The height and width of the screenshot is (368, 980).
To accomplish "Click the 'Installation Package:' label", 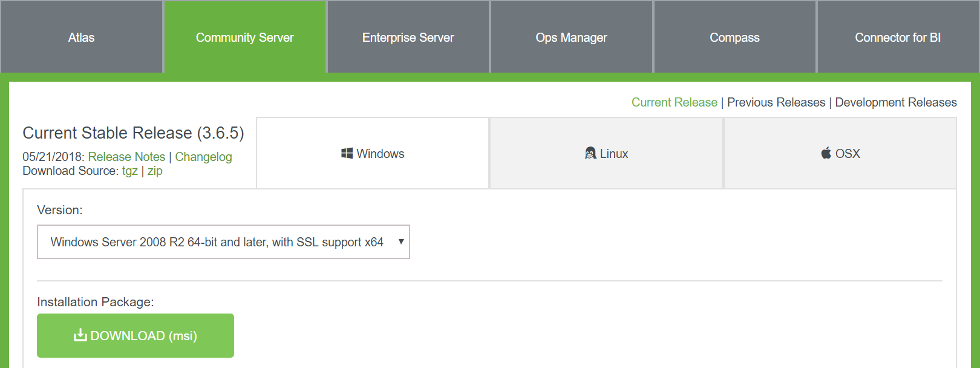I will [96, 302].
